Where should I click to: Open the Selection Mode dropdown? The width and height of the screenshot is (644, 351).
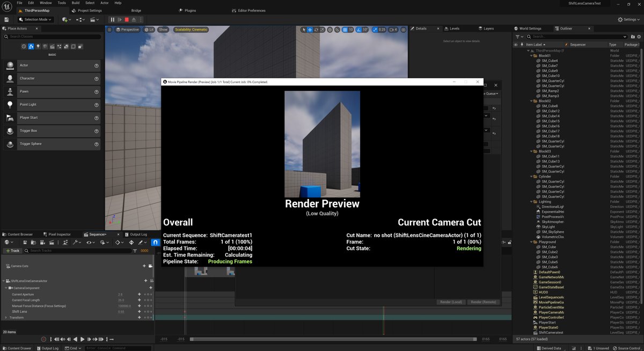[x=36, y=19]
